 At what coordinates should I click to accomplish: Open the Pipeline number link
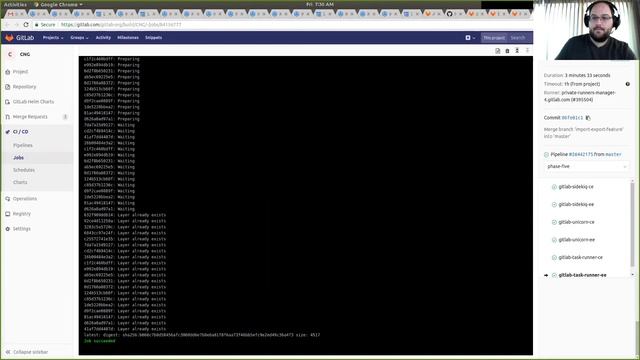tap(580, 155)
